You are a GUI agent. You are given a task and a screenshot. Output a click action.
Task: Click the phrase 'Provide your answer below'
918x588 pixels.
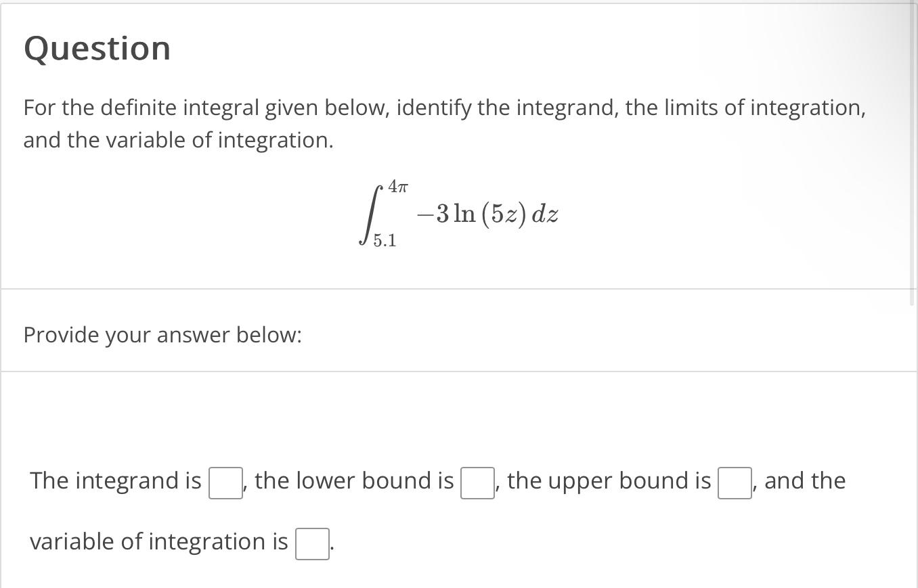coord(162,335)
